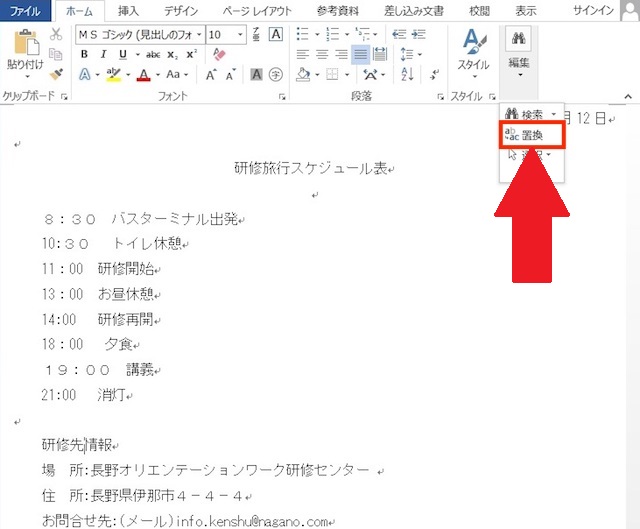Expand the Search (検索) dropdown arrow
This screenshot has width=640, height=529.
pos(553,114)
